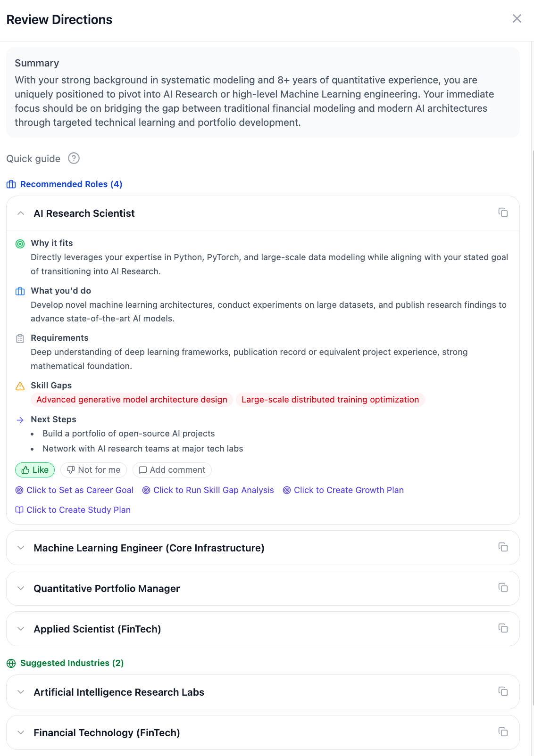The height and width of the screenshot is (756, 534).
Task: Toggle the Like button on
Action: click(x=35, y=470)
